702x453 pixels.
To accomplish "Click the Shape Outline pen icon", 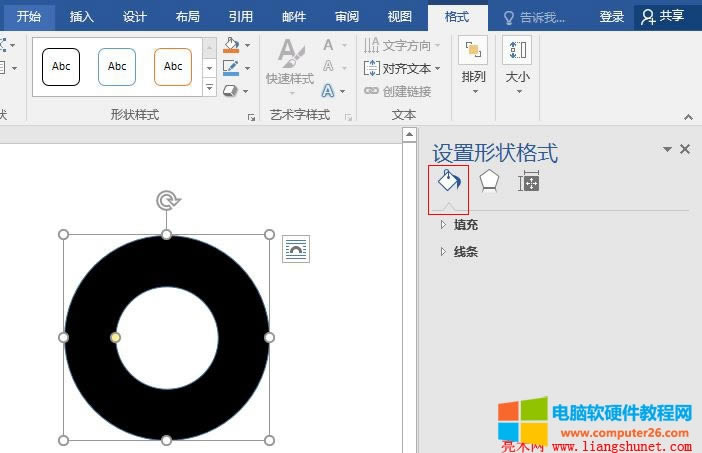I will coord(231,68).
